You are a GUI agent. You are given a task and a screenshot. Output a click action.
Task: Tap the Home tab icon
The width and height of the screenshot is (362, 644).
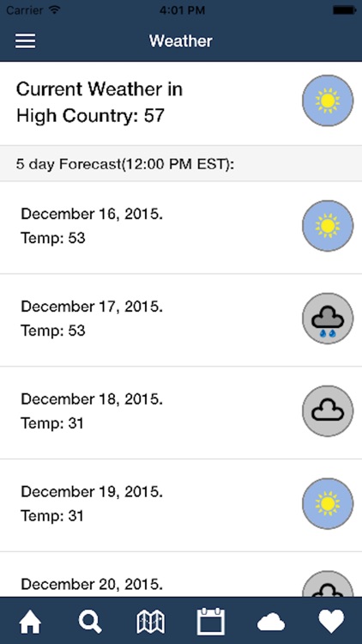point(30,621)
